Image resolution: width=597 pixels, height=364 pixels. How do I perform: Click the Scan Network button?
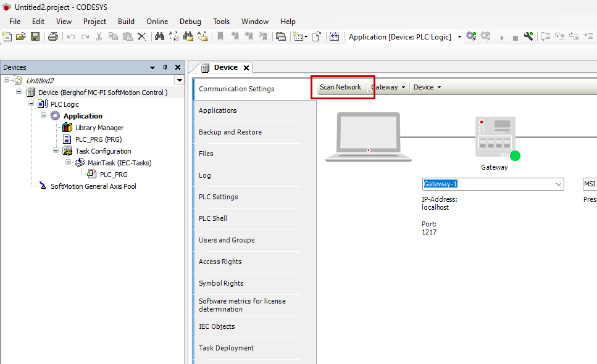click(340, 87)
